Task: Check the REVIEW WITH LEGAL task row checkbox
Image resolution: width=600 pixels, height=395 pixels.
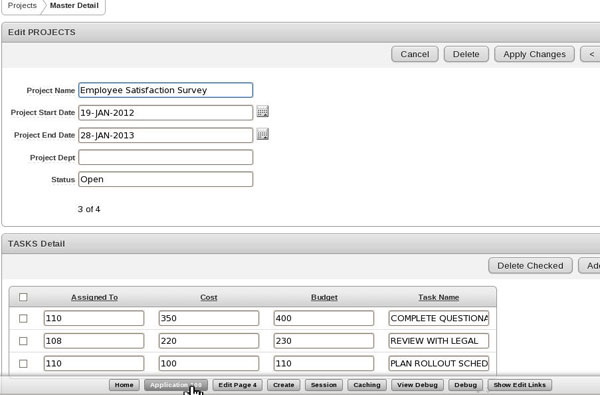Action: point(23,341)
